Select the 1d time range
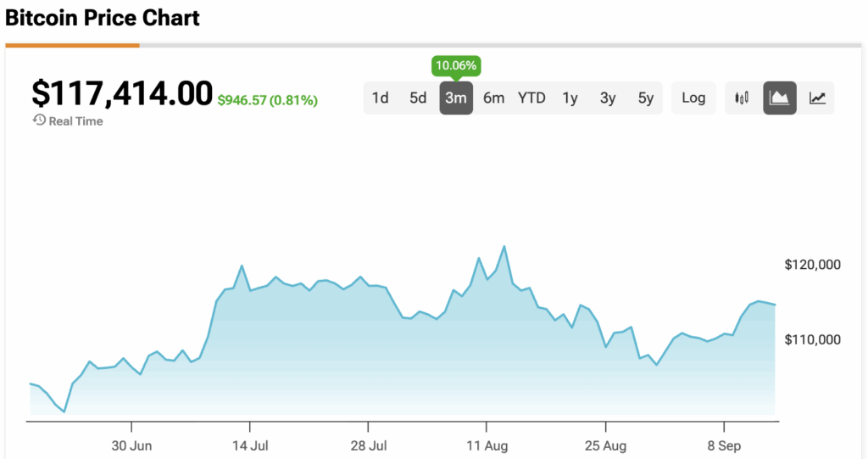 [x=381, y=98]
